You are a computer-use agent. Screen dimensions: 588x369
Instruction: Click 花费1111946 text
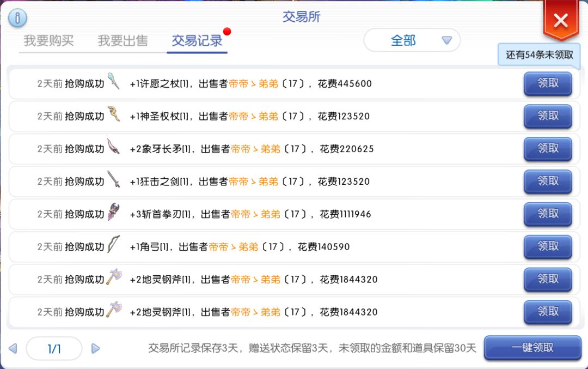point(345,214)
